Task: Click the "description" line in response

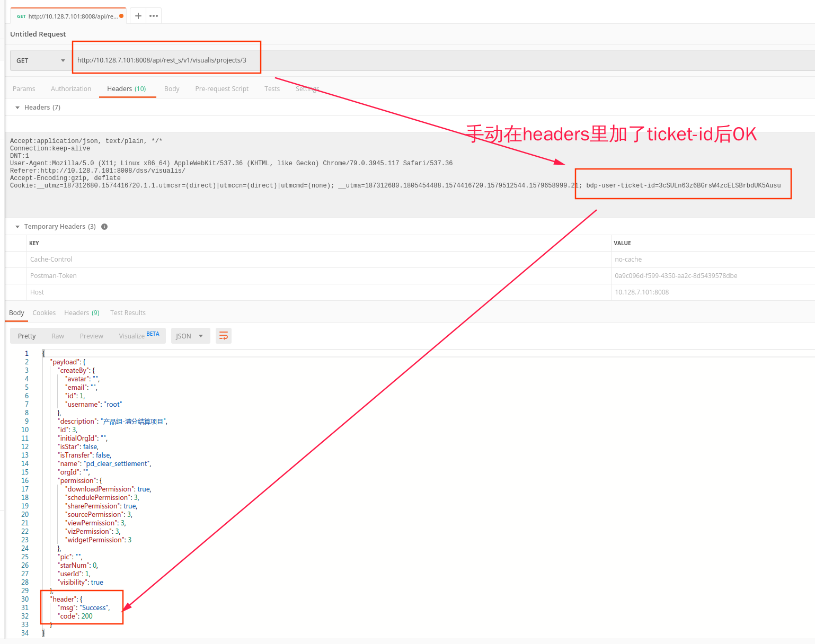Action: click(112, 422)
